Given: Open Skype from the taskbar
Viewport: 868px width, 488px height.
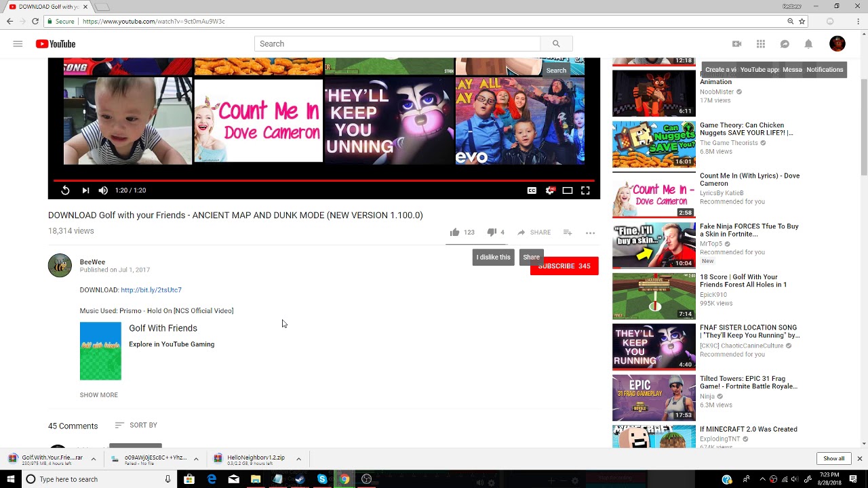Looking at the screenshot, I should click(322, 479).
